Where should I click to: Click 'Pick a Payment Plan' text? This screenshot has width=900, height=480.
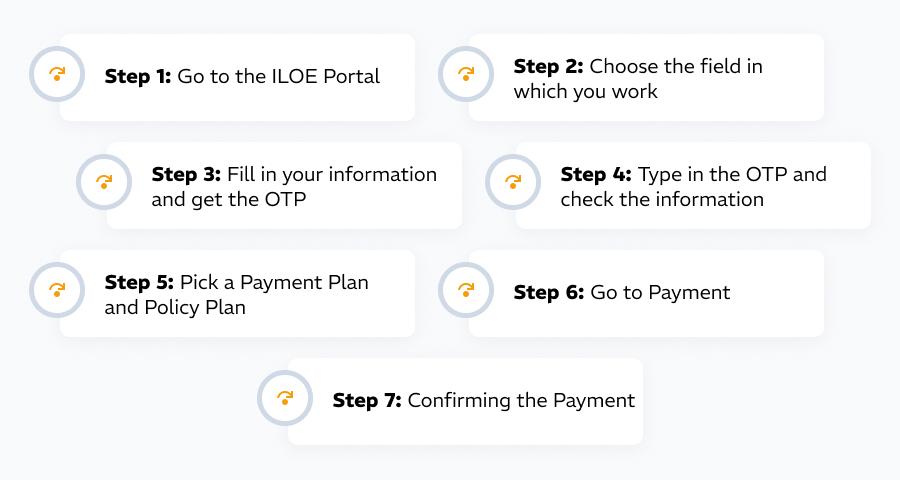pyautogui.click(x=274, y=282)
